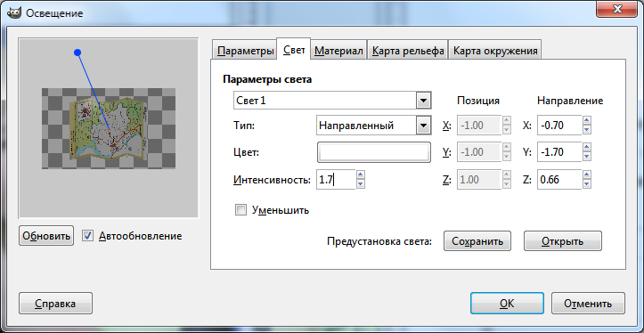Click the Направление X field showing -0.70
This screenshot has height=333, width=644.
[x=559, y=126]
